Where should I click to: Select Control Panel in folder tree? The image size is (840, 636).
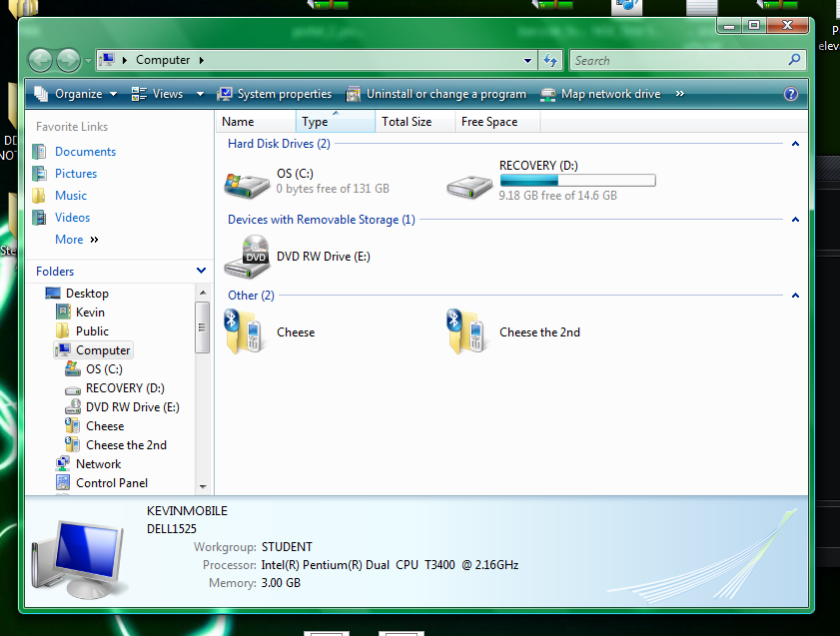pos(112,483)
